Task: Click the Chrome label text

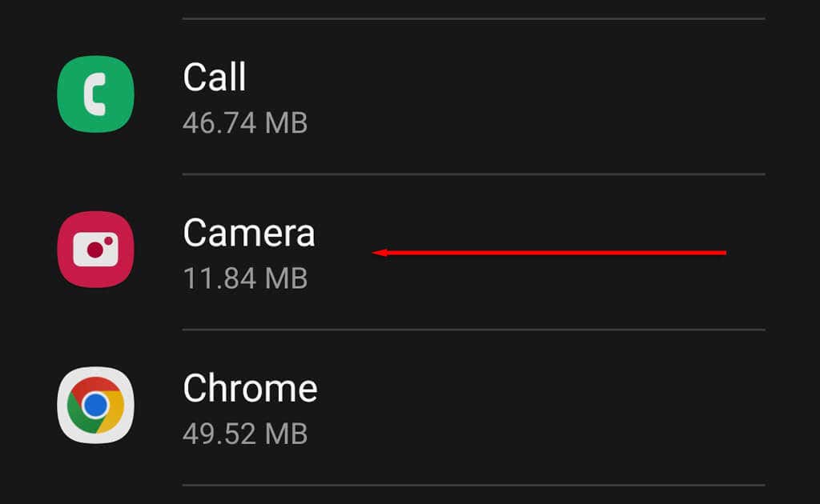Action: pos(250,388)
